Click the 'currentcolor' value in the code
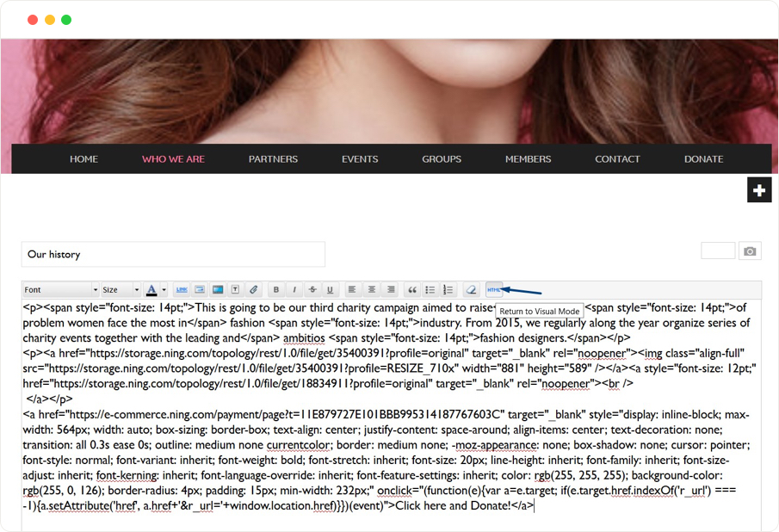This screenshot has width=779, height=532. [x=298, y=444]
